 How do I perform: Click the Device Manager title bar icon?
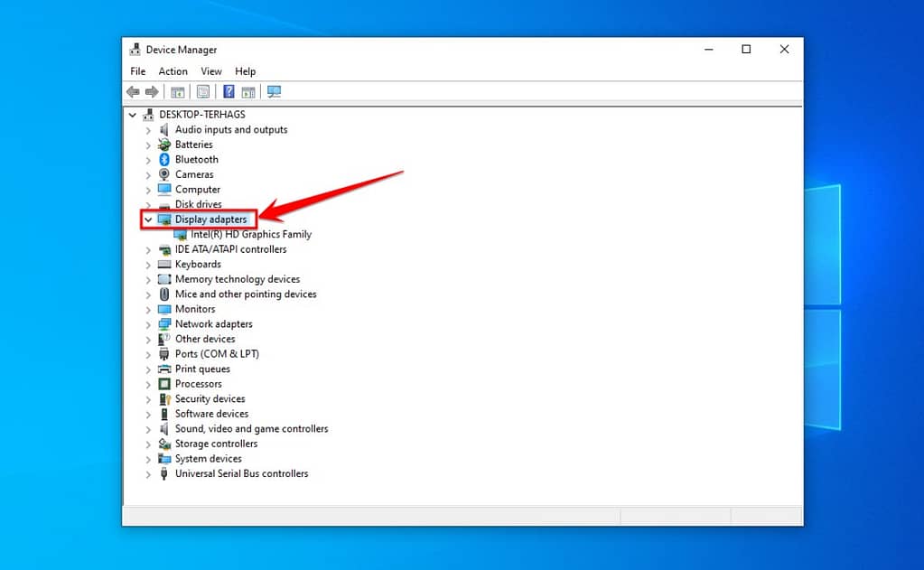tap(135, 50)
